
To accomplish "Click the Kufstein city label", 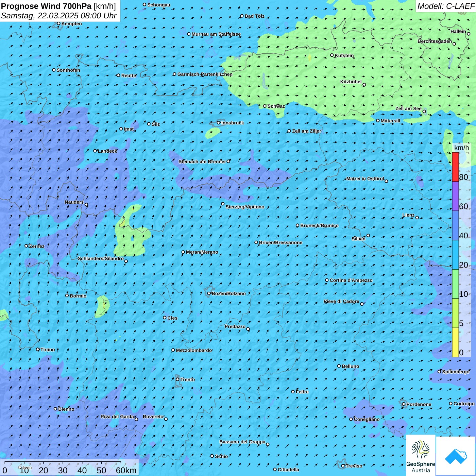I will pos(344,55).
